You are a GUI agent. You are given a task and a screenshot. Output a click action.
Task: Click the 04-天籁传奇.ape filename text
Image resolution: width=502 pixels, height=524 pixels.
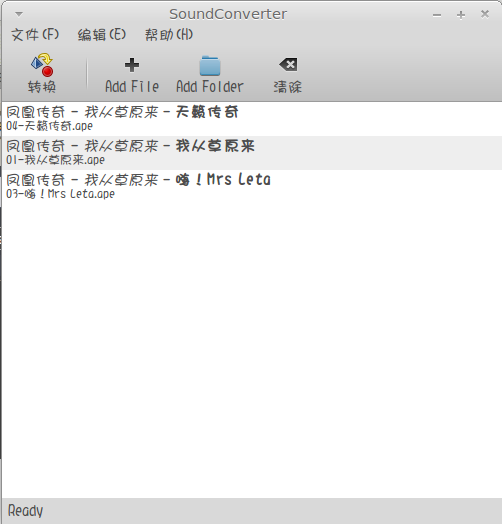pos(49,126)
